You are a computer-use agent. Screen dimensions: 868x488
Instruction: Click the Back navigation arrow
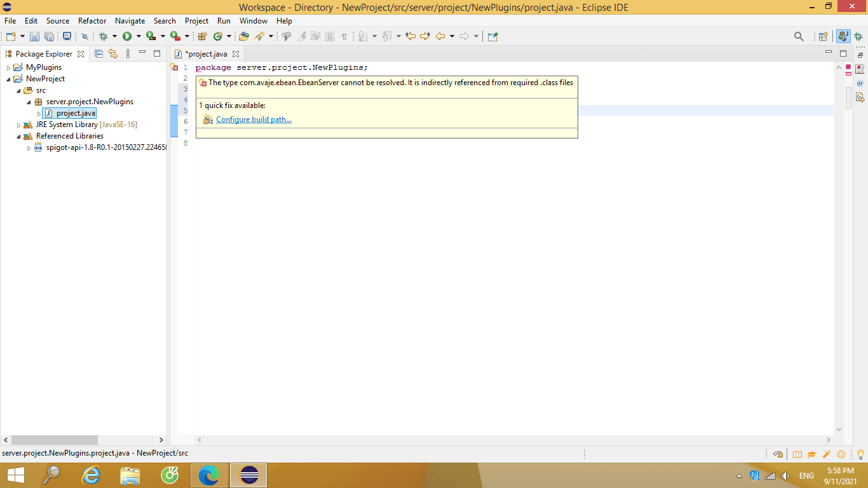pyautogui.click(x=440, y=36)
